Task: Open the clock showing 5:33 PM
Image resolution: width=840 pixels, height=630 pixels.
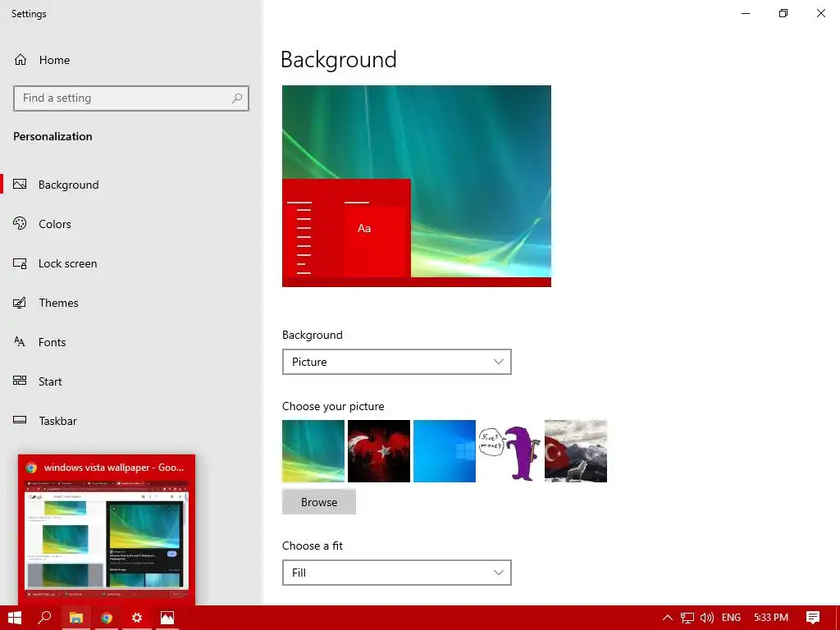Action: [771, 618]
